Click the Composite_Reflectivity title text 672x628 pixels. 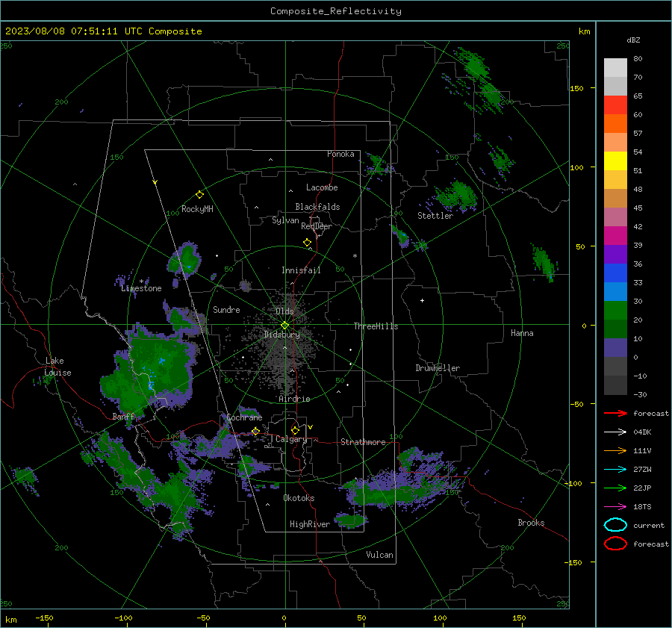coord(335,11)
